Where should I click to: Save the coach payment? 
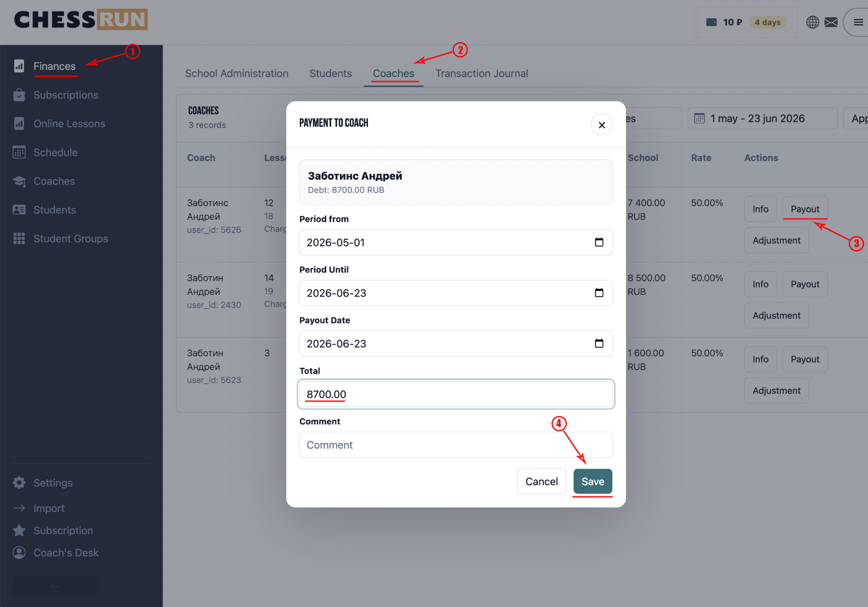pos(593,482)
